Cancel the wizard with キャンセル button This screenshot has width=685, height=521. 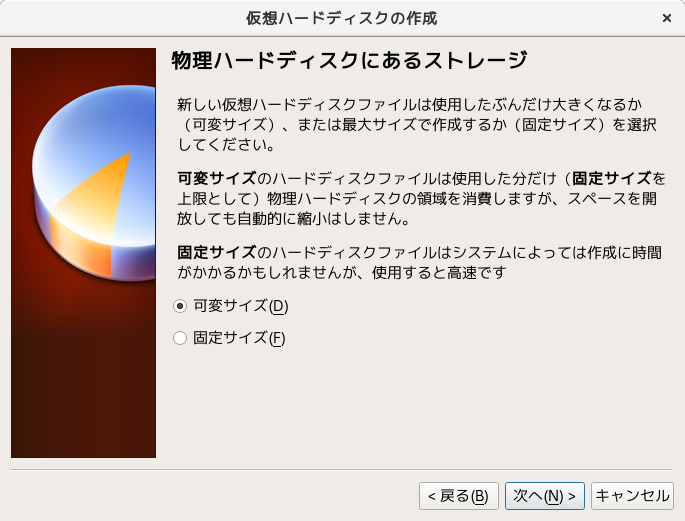(632, 496)
